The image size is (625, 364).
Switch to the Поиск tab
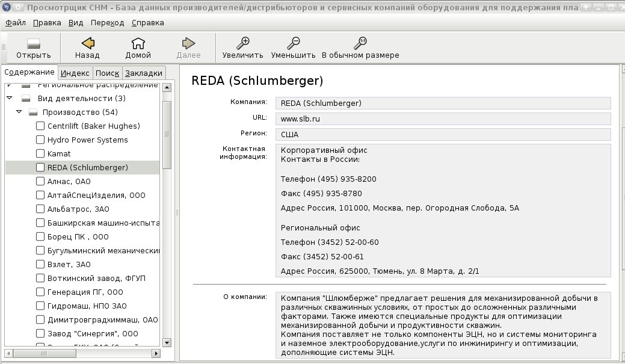pos(107,73)
